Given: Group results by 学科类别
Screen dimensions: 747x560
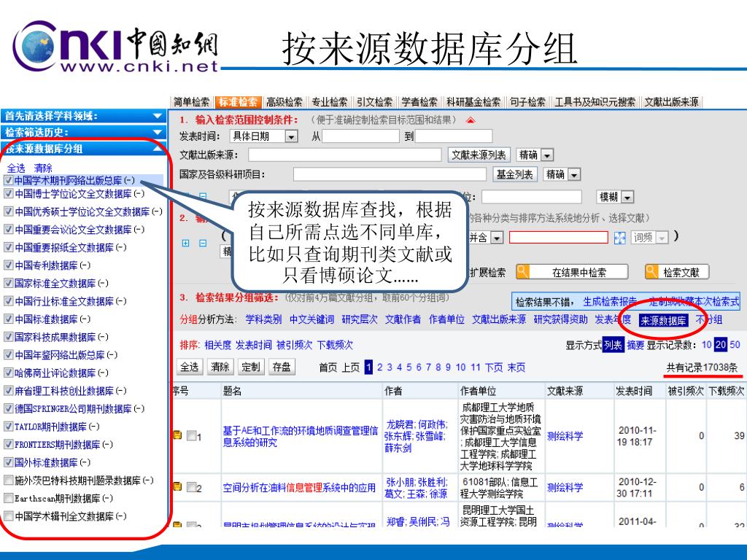Looking at the screenshot, I should 263,319.
